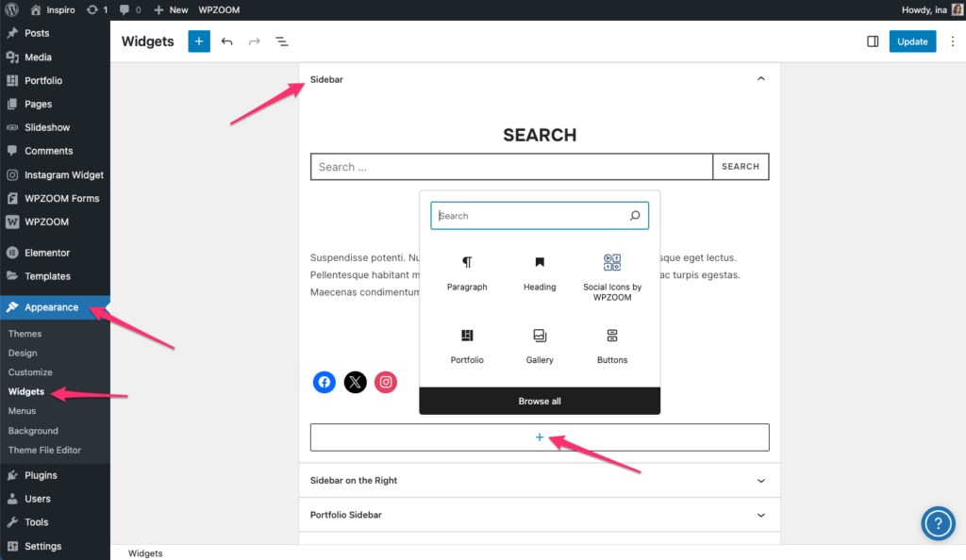Click the Facebook social icon
Viewport: 966px width, 560px height.
click(x=325, y=382)
